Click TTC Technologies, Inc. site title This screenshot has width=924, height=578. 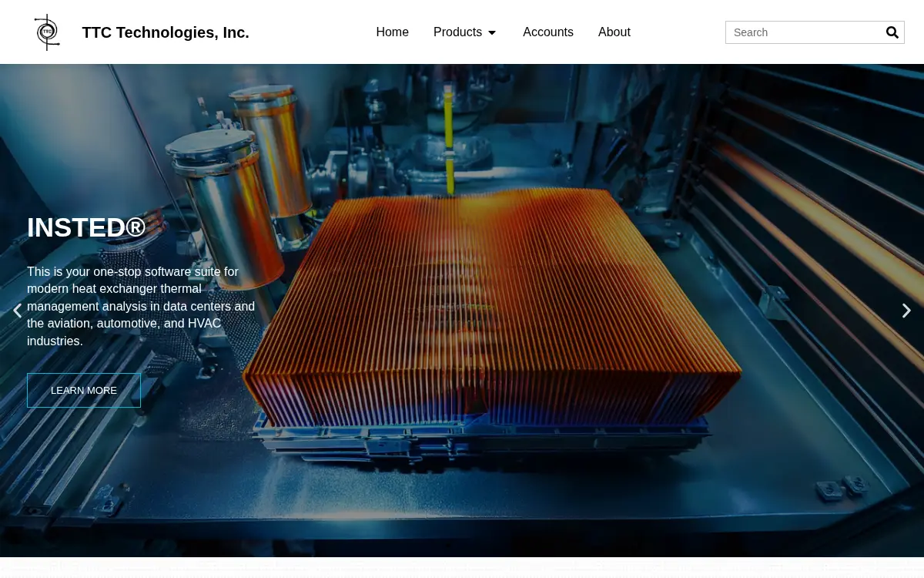[166, 32]
